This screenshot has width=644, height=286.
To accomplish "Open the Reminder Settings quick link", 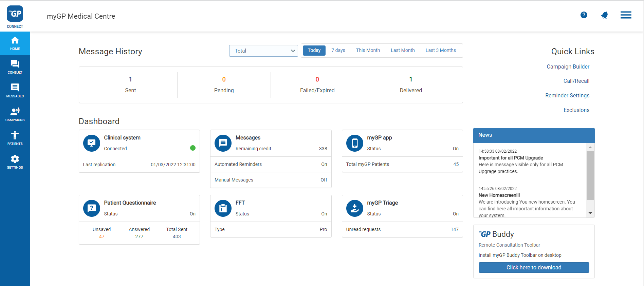I will point(567,96).
